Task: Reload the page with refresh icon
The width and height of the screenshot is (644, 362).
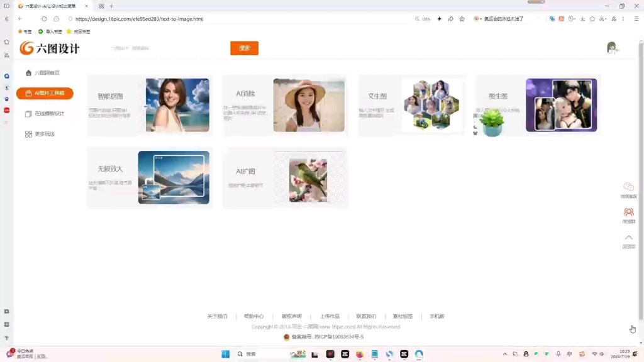Action: 44,19
